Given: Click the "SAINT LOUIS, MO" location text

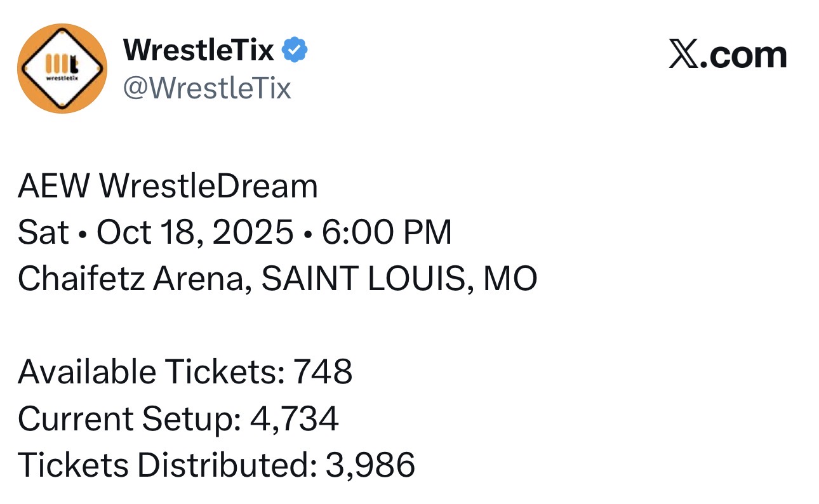Looking at the screenshot, I should point(399,278).
